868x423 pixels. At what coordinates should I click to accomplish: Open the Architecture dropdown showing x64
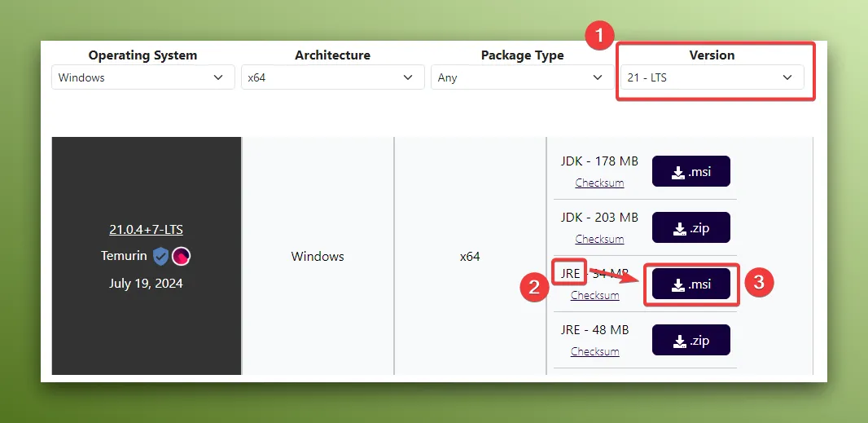point(333,77)
